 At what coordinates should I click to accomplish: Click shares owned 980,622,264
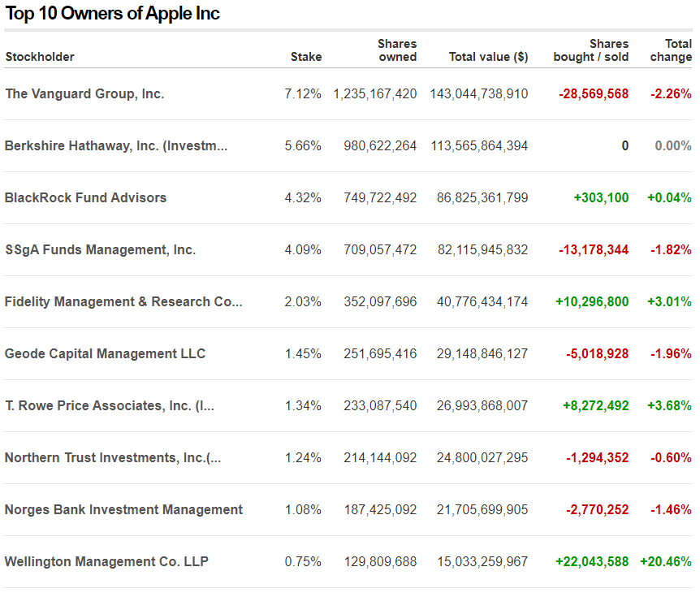pos(380,145)
